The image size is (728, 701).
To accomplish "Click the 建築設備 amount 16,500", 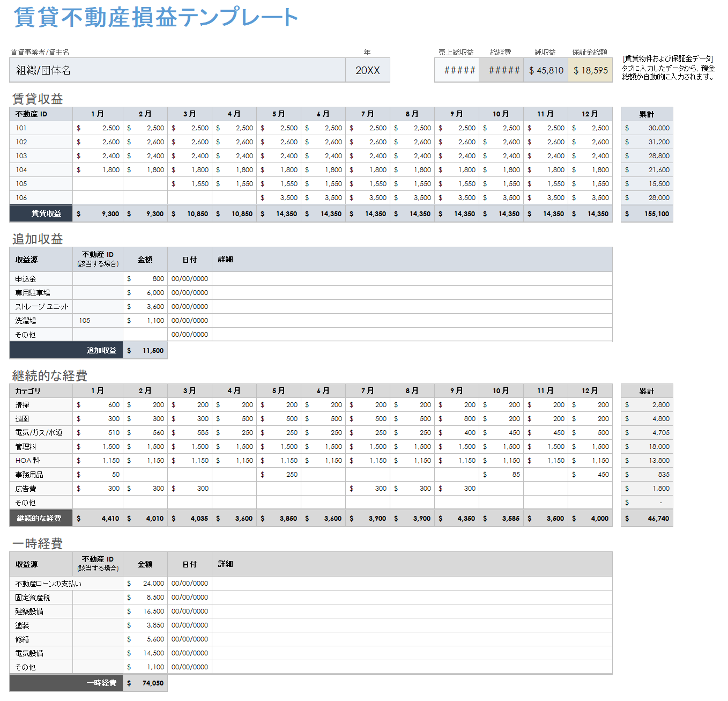I will click(145, 611).
